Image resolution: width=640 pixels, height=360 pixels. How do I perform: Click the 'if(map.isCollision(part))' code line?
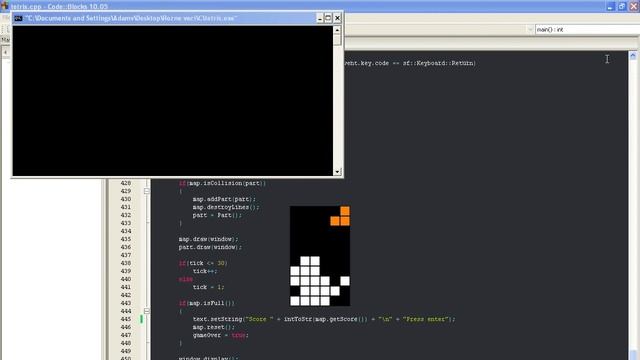click(x=222, y=183)
